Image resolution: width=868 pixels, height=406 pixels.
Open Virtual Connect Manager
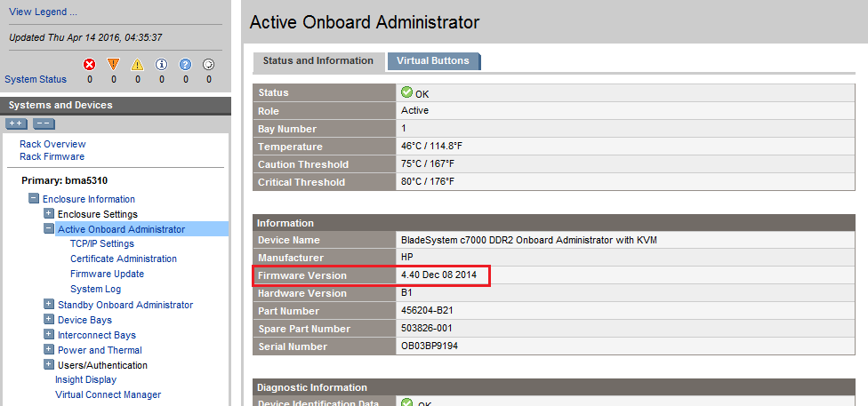[108, 394]
